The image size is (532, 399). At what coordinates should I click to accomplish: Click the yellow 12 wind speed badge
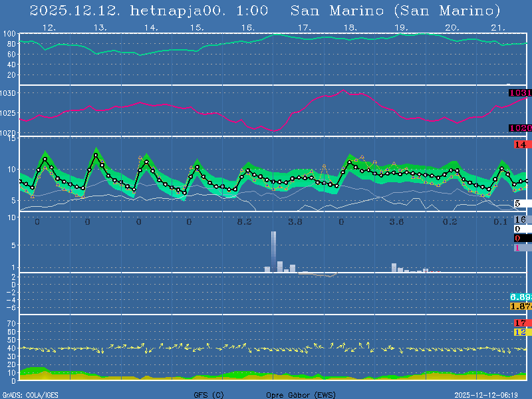tap(520, 332)
